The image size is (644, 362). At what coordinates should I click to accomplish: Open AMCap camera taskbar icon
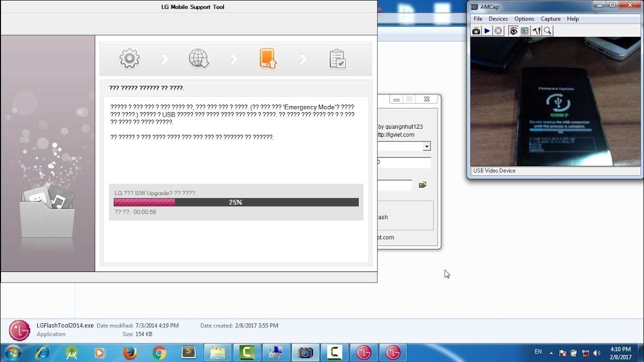tap(305, 353)
